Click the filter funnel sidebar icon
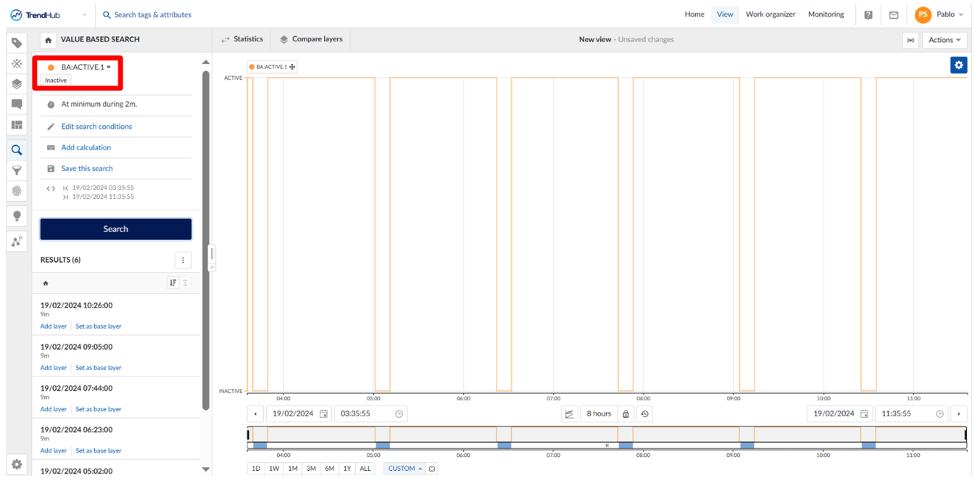 tap(17, 170)
